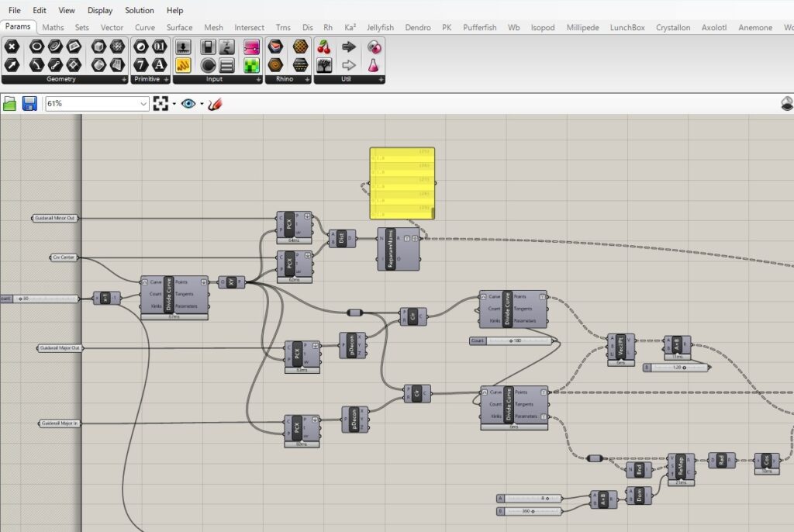The image size is (794, 532).
Task: Select the yellow panel on the canvas
Action: pyautogui.click(x=402, y=184)
